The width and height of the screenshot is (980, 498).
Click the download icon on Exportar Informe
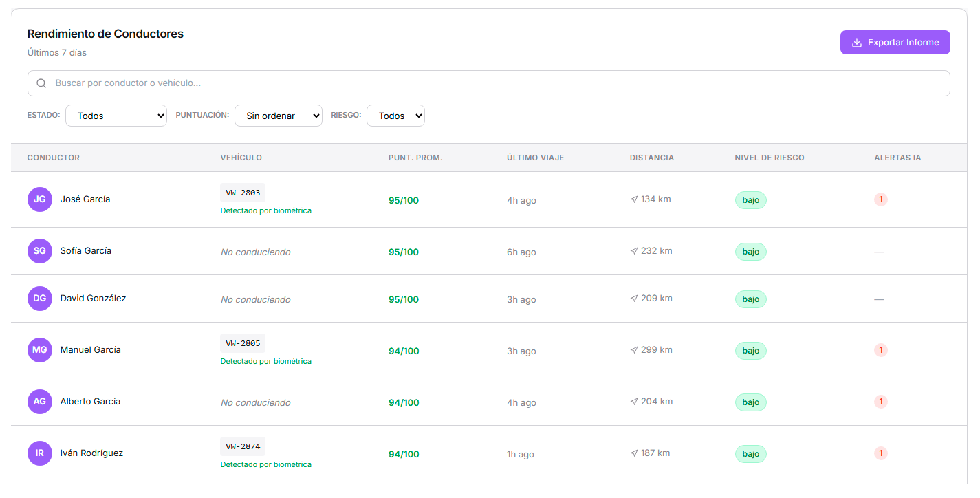coord(857,43)
